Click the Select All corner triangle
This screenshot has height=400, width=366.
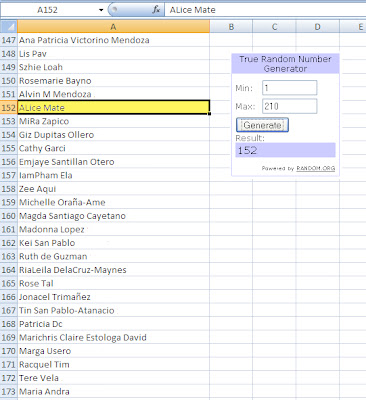pyautogui.click(x=9, y=27)
